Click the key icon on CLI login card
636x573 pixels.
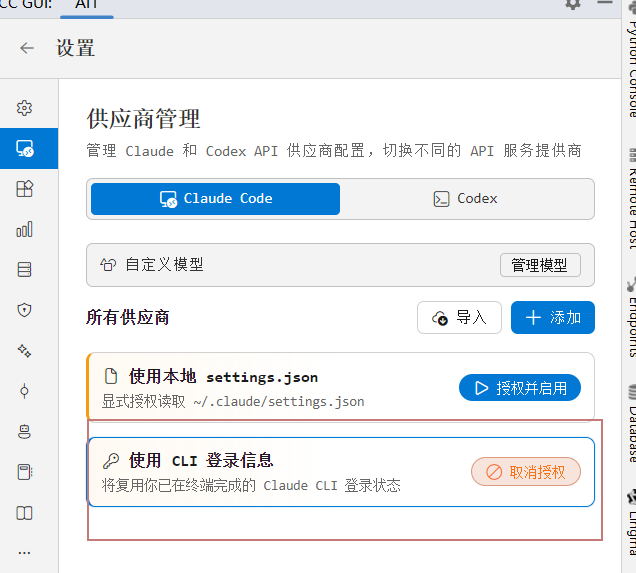(110, 461)
